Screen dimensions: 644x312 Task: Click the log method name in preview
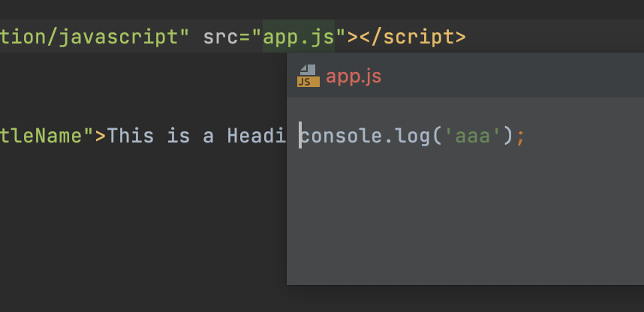[413, 136]
